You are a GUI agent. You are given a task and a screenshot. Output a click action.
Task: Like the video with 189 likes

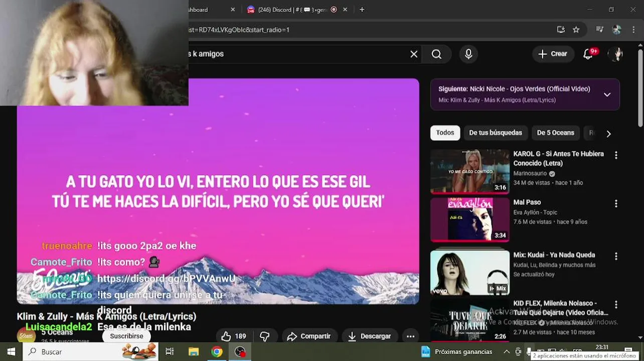pos(233,336)
